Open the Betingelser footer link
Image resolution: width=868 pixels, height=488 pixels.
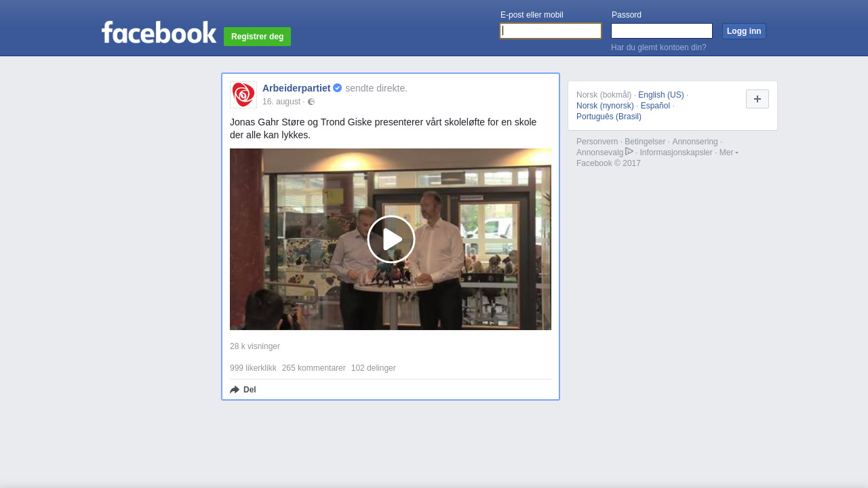(645, 142)
